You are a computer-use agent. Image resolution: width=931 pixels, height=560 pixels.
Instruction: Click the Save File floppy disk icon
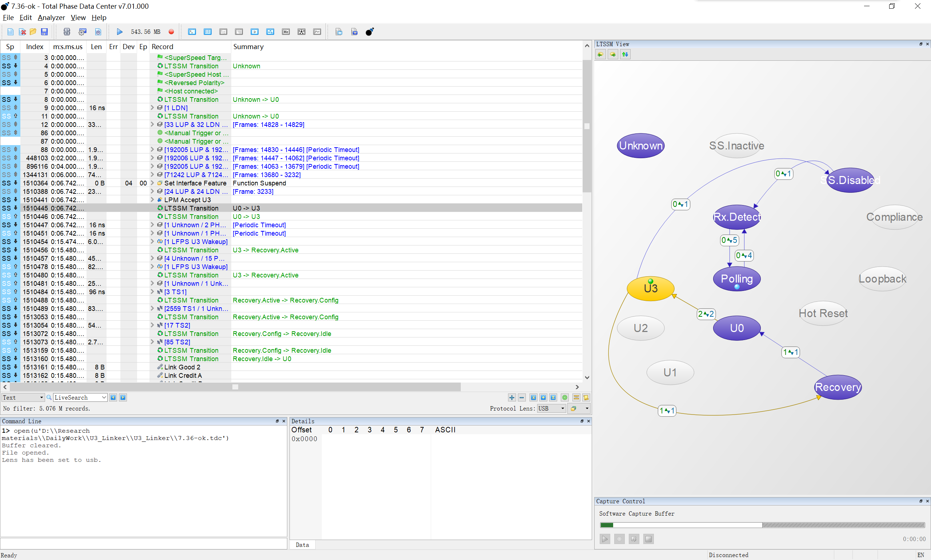tap(44, 32)
